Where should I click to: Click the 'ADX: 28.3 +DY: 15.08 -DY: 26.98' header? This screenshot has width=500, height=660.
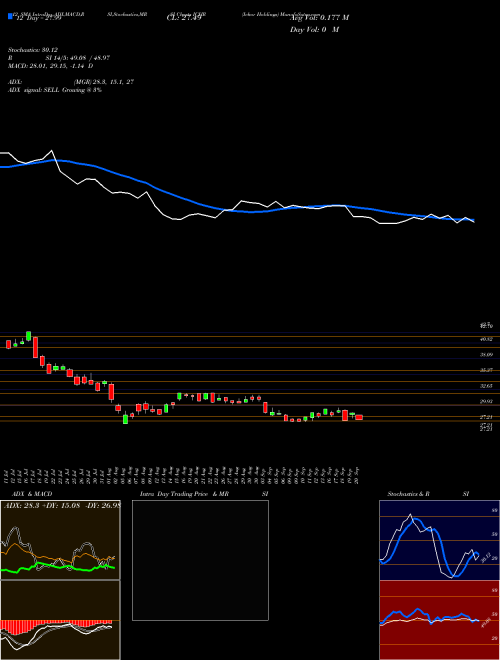[x=61, y=506]
